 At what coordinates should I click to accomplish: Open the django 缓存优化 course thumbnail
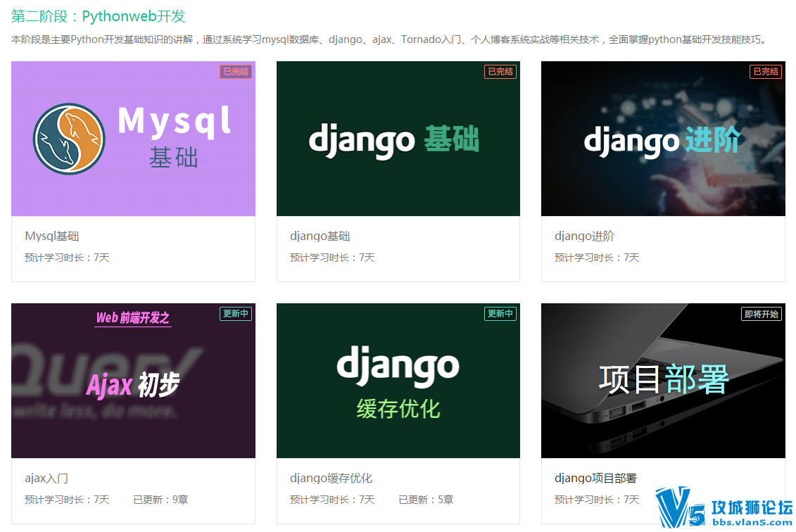(x=398, y=381)
